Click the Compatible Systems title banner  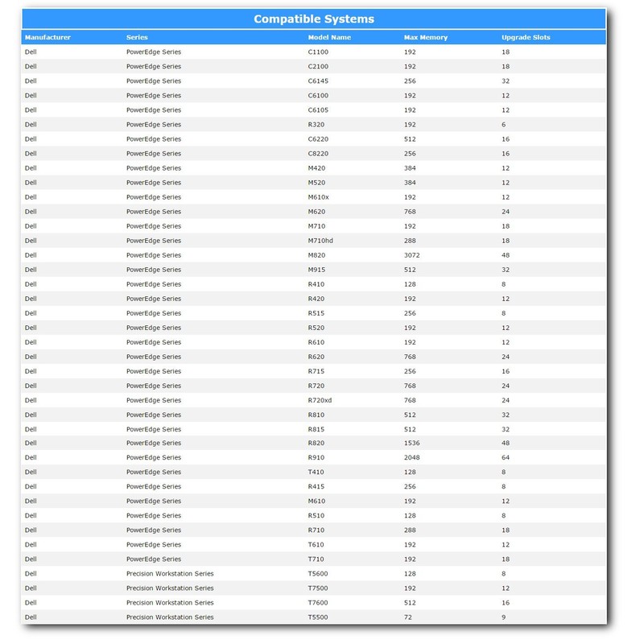click(314, 19)
